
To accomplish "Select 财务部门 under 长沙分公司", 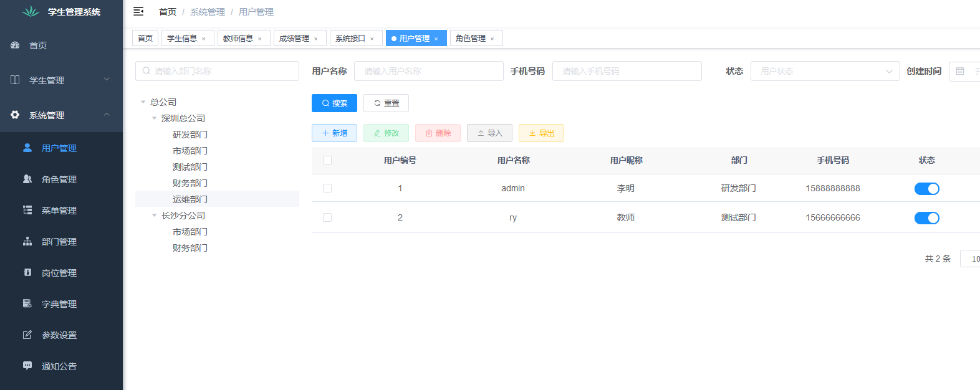I will (190, 248).
